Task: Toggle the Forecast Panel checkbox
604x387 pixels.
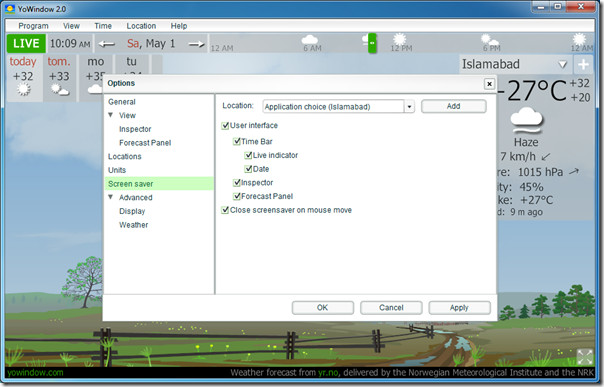Action: point(237,196)
